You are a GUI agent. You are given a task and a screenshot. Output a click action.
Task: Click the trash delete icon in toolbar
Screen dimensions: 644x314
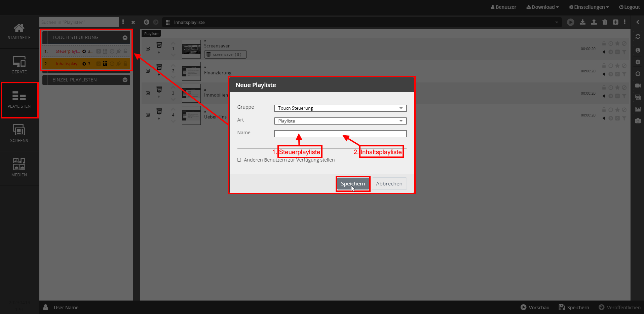tap(605, 22)
